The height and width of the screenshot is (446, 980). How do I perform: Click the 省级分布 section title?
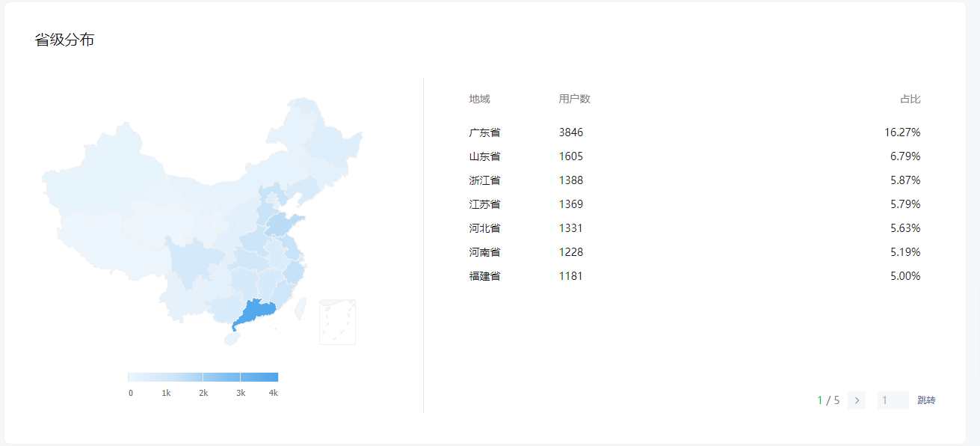point(64,40)
